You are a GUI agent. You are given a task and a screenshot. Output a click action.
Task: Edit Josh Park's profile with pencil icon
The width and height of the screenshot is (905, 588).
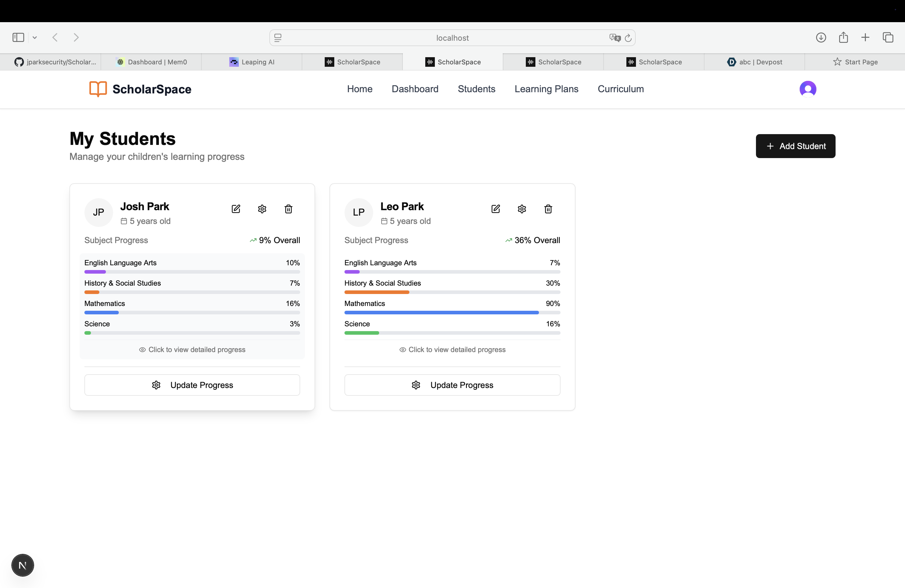point(236,209)
